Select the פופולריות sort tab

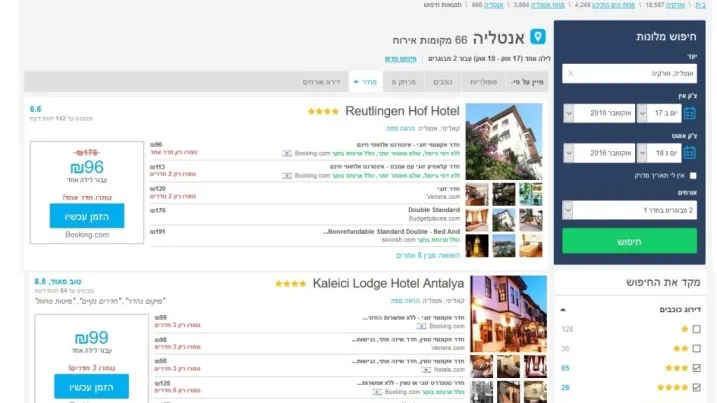point(483,82)
